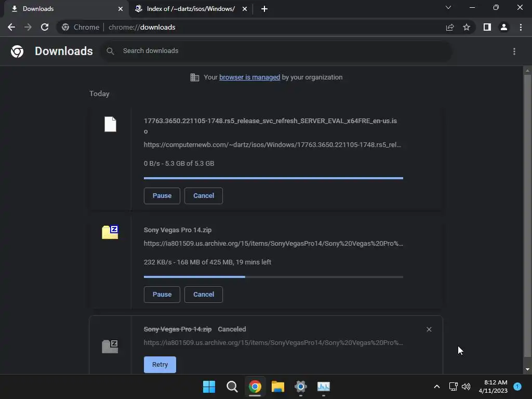Open the browser is managed link

tap(249, 77)
